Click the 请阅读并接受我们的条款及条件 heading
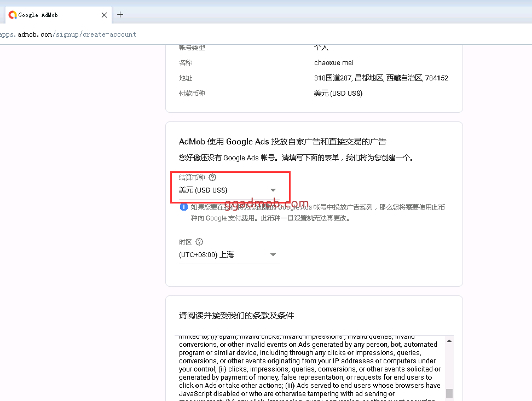The image size is (532, 401). [236, 316]
